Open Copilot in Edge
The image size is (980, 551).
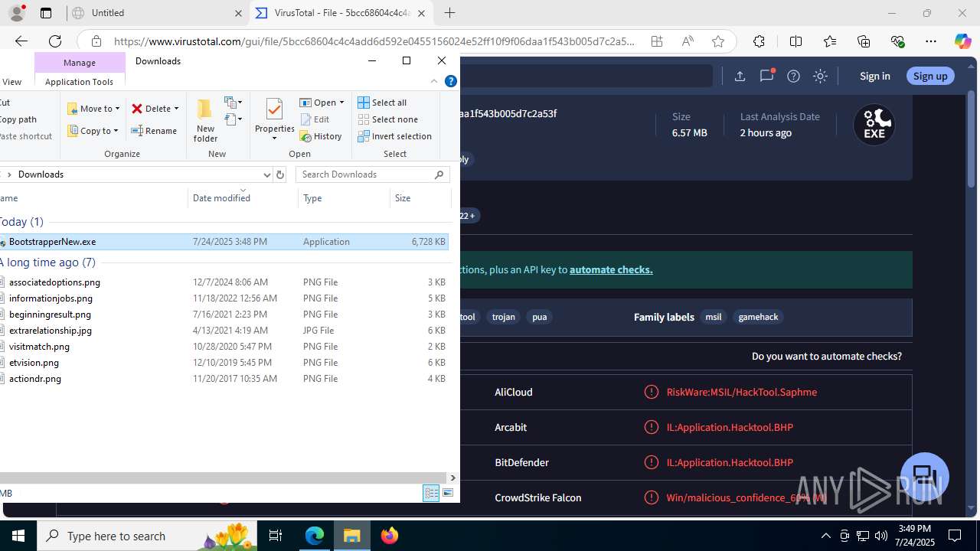pos(962,41)
